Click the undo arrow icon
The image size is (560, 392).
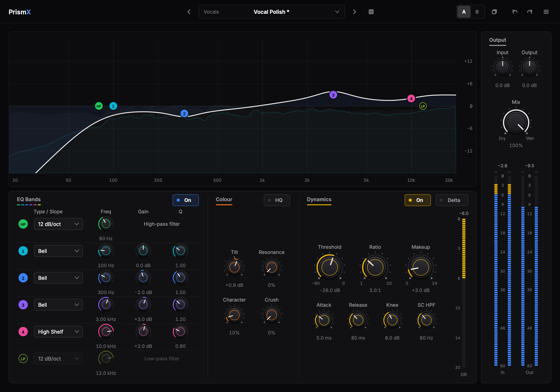pos(515,12)
